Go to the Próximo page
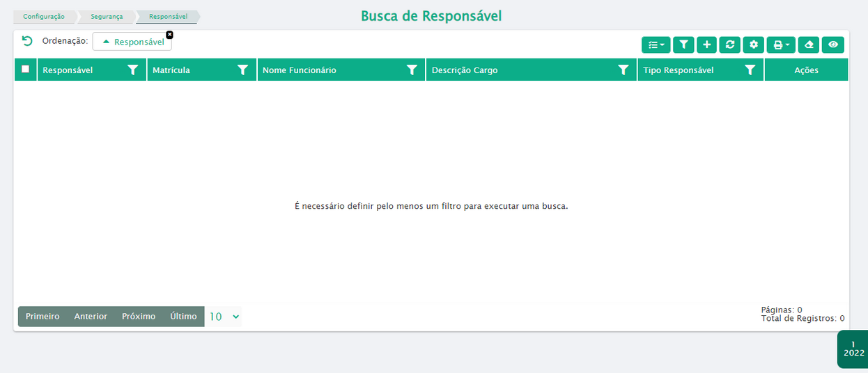 click(139, 316)
